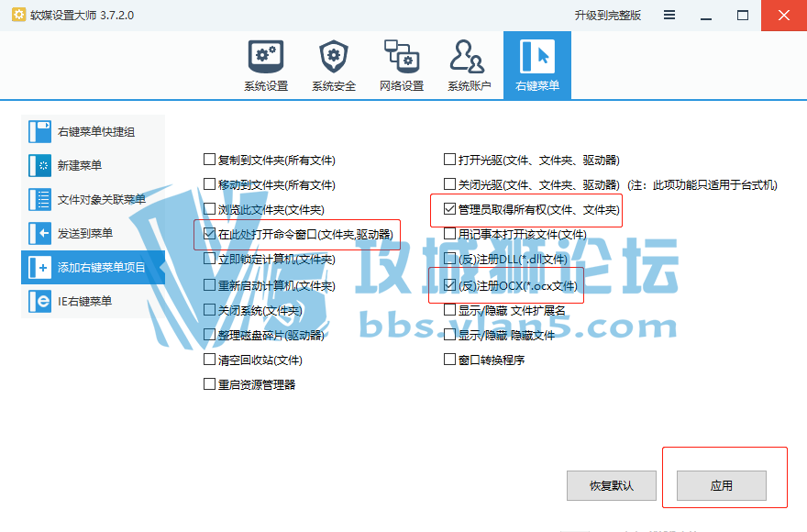Enable 用记事本打开该文件(文件) checkbox

tap(450, 233)
